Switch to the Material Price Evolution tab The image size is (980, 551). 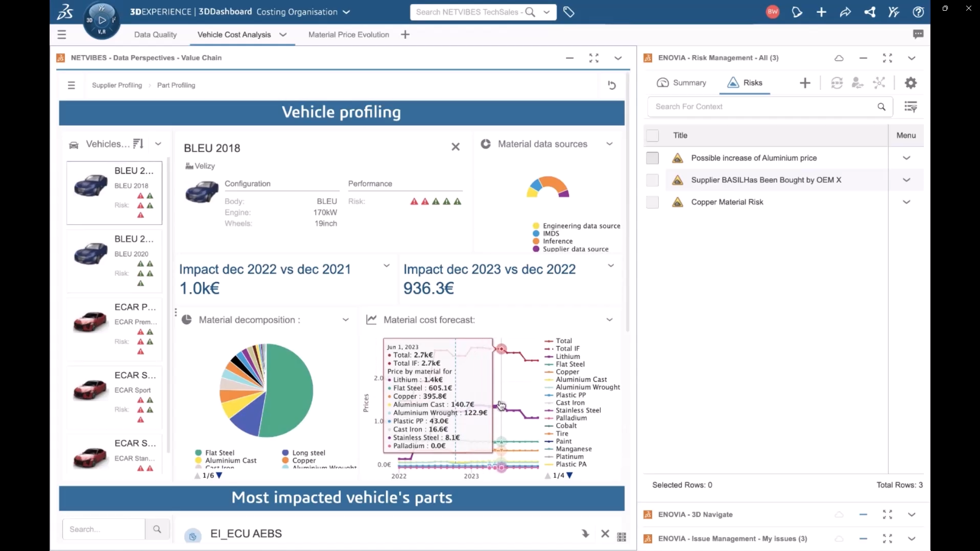tap(348, 35)
